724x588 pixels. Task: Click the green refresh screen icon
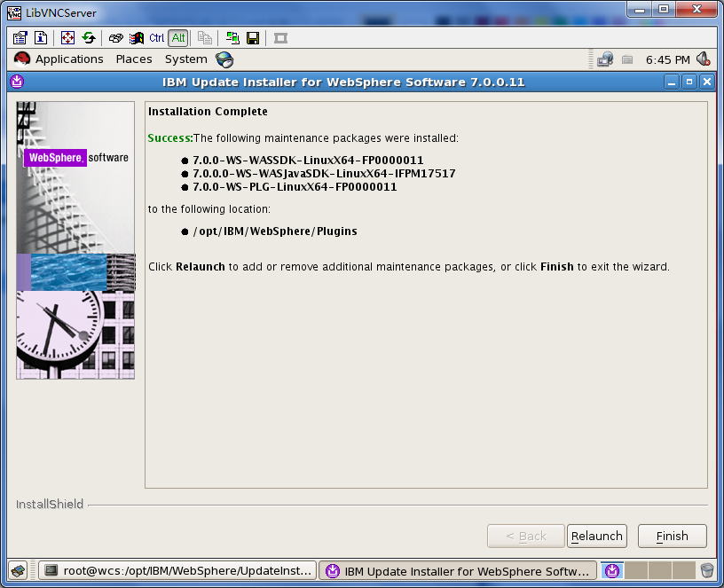point(89,38)
